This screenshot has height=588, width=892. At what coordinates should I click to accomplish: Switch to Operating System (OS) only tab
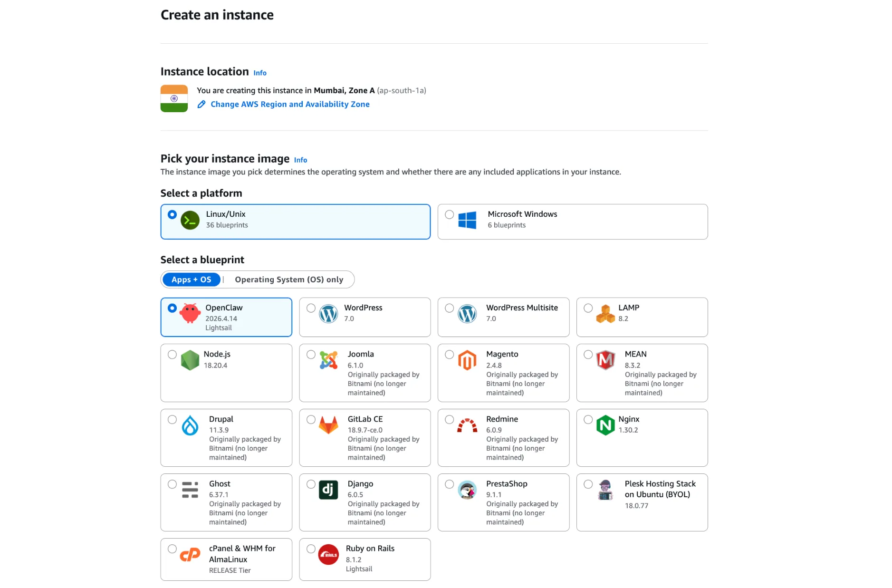coord(289,280)
